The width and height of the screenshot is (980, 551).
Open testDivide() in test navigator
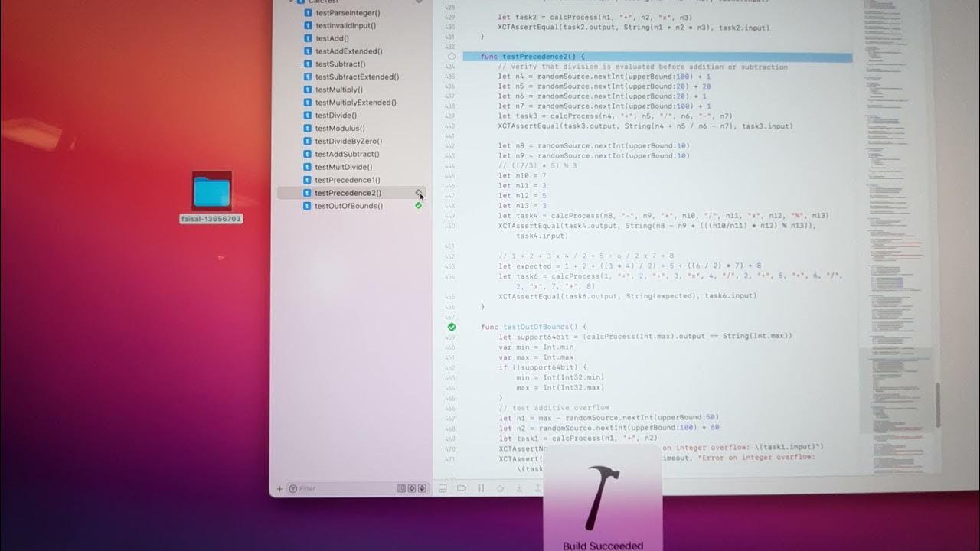pyautogui.click(x=336, y=116)
